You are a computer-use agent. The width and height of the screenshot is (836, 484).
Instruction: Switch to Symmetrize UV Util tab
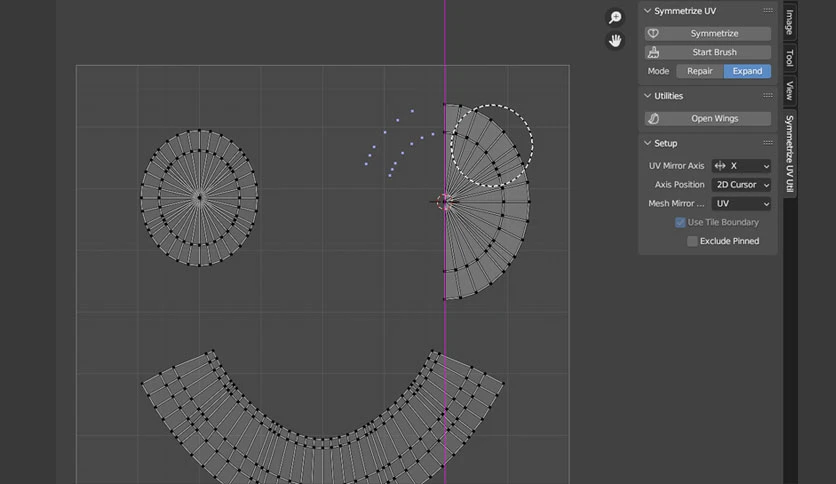(790, 154)
